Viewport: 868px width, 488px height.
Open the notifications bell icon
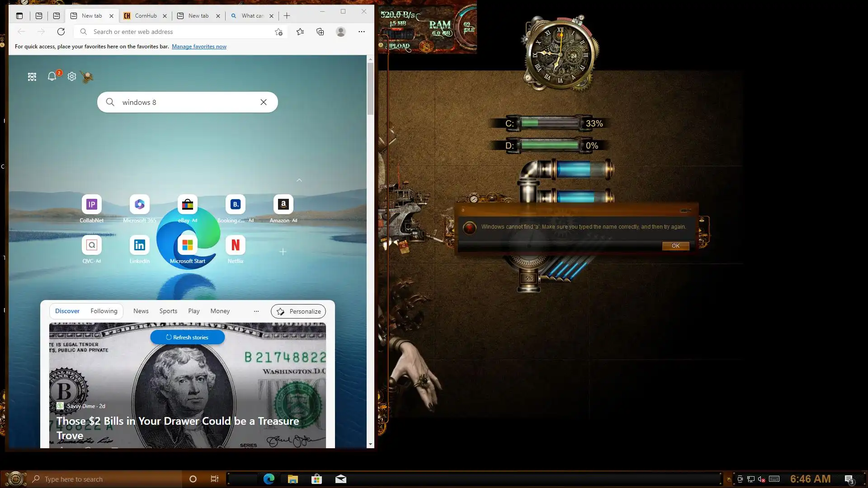click(52, 76)
